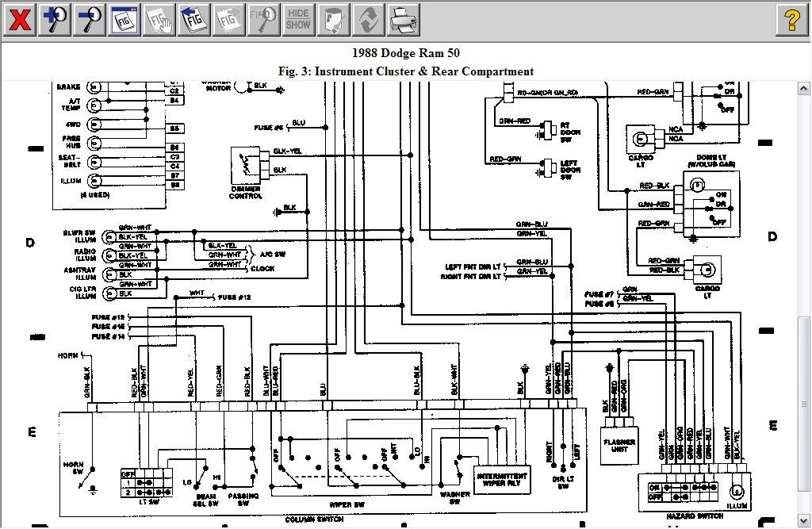The height and width of the screenshot is (529, 812).
Task: Click 'Fig. 3: Instrument Cluster & Rear Compartment' heading
Action: [406, 71]
